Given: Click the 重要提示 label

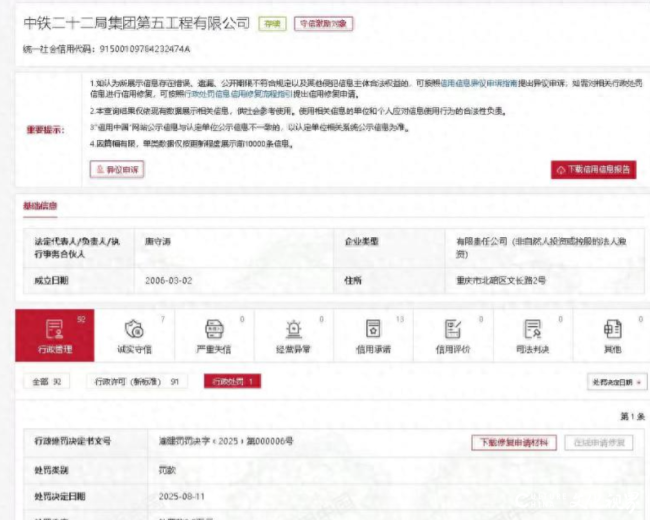Looking at the screenshot, I should pos(46,130).
